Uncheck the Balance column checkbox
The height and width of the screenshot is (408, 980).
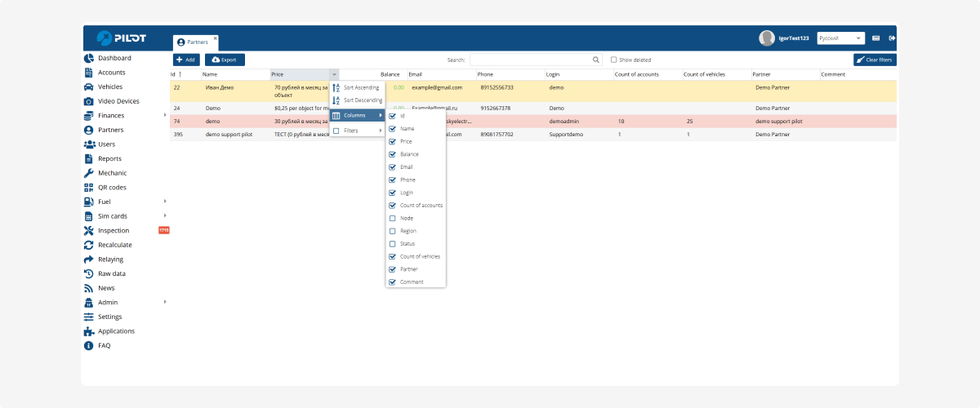tap(393, 154)
